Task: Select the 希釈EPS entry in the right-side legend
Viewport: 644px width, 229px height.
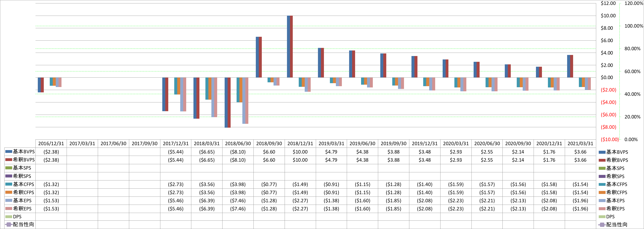Action: click(x=612, y=208)
